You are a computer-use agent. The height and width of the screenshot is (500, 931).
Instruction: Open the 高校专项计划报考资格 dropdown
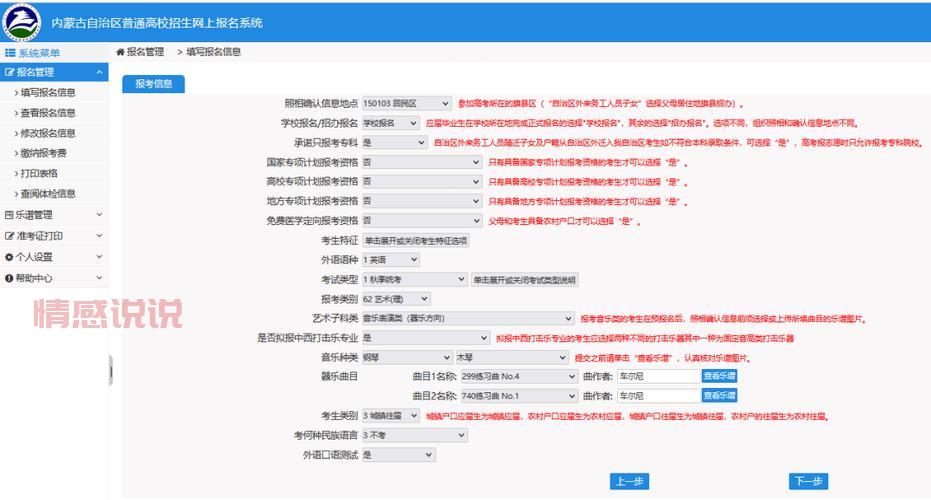(422, 182)
